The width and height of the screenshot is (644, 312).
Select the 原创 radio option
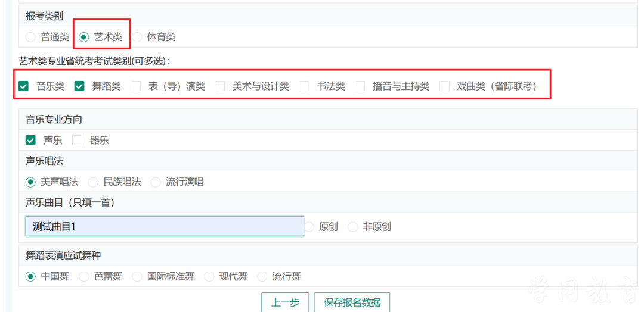[x=309, y=227]
